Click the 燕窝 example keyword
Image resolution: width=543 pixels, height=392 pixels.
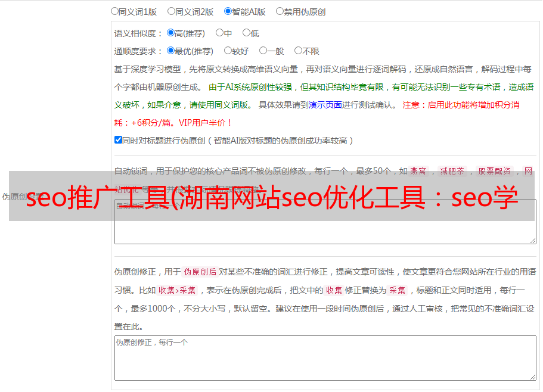(418, 171)
